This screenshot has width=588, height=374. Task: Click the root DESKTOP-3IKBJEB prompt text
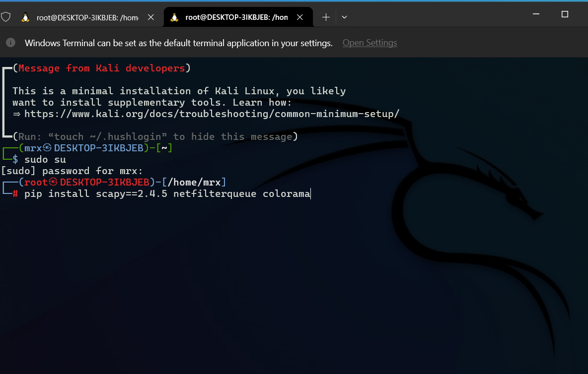86,183
